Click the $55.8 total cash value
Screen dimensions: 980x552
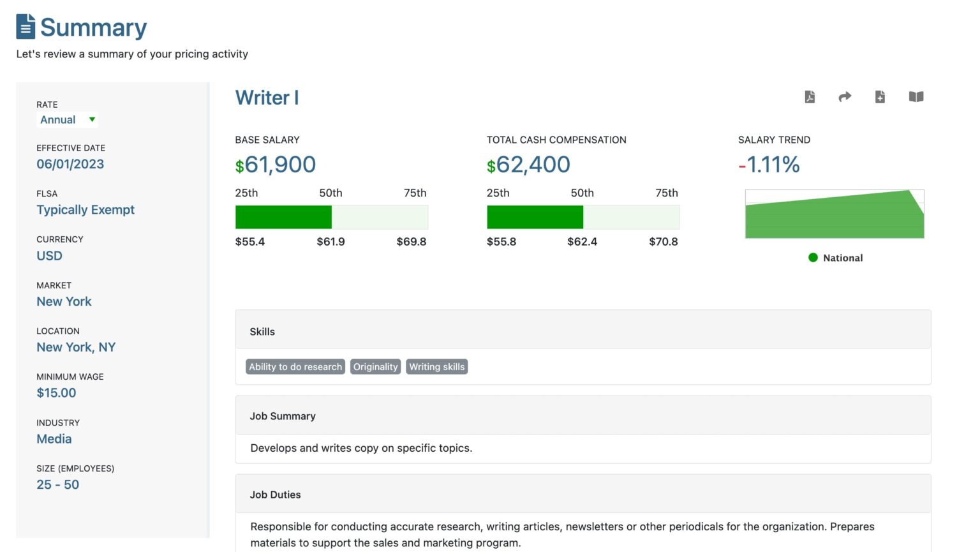click(x=501, y=242)
